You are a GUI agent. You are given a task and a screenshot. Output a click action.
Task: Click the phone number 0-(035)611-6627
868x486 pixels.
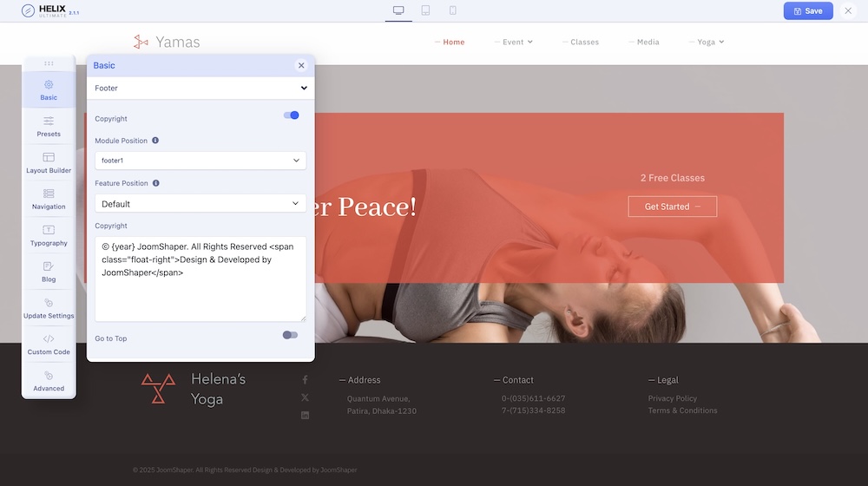(534, 398)
